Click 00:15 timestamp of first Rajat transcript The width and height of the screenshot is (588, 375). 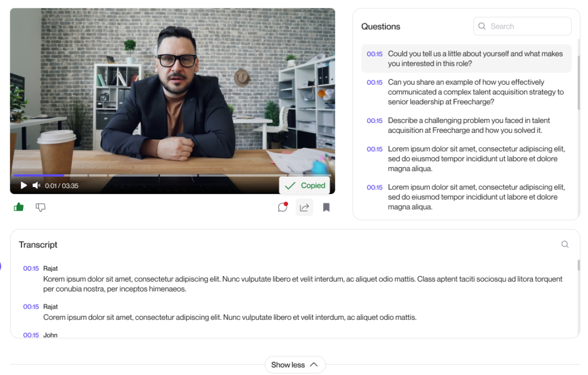pos(31,268)
